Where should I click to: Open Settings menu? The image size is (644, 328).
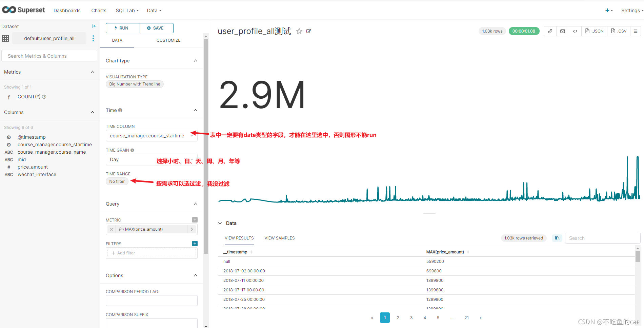(632, 11)
